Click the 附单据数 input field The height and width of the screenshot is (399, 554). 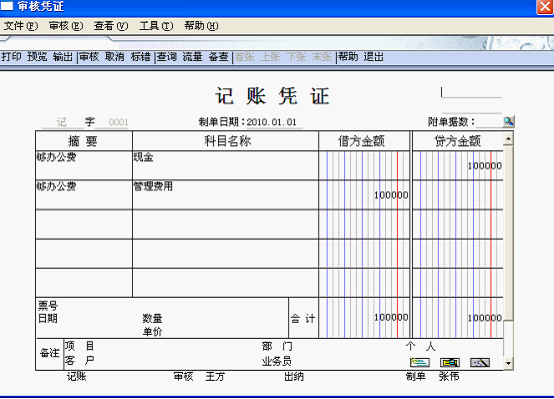tap(489, 122)
